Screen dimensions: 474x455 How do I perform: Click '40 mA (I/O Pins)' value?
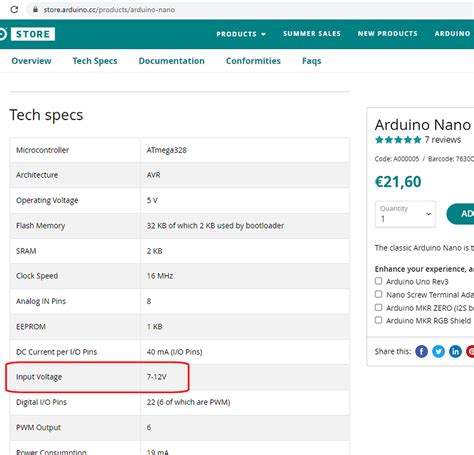[x=174, y=352]
